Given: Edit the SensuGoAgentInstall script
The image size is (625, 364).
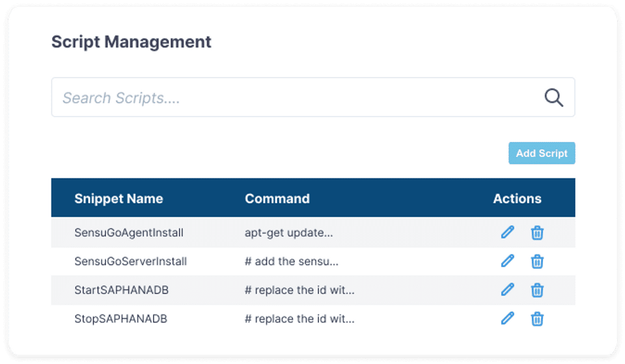Looking at the screenshot, I should coord(507,232).
